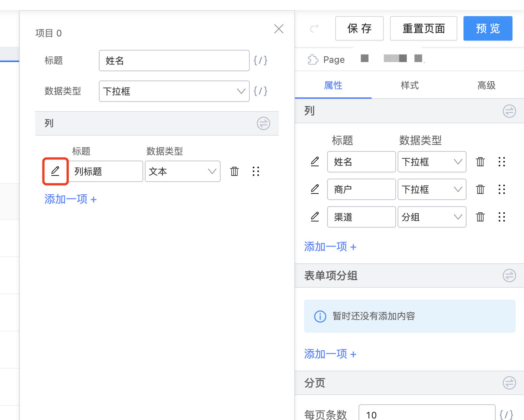Click the 分页 section header text

315,383
